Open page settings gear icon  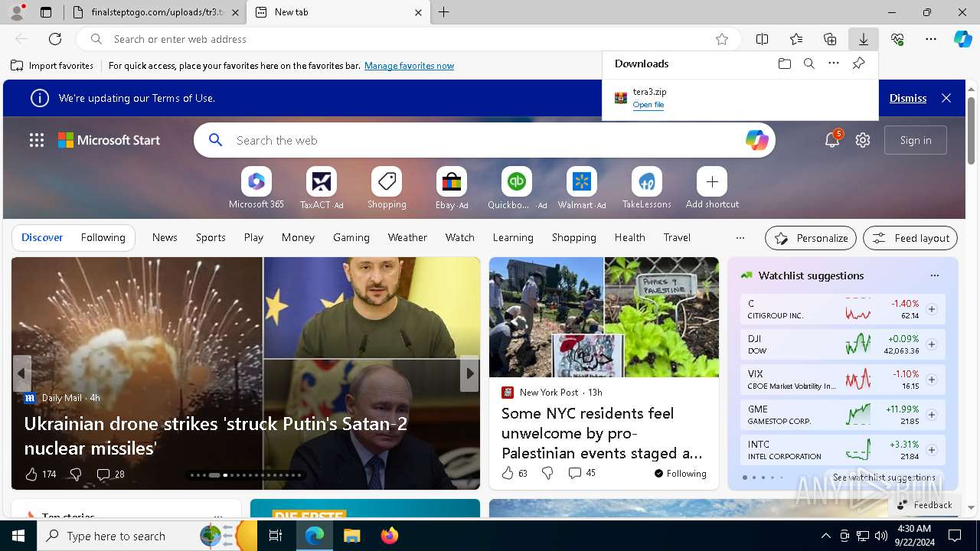pyautogui.click(x=863, y=140)
